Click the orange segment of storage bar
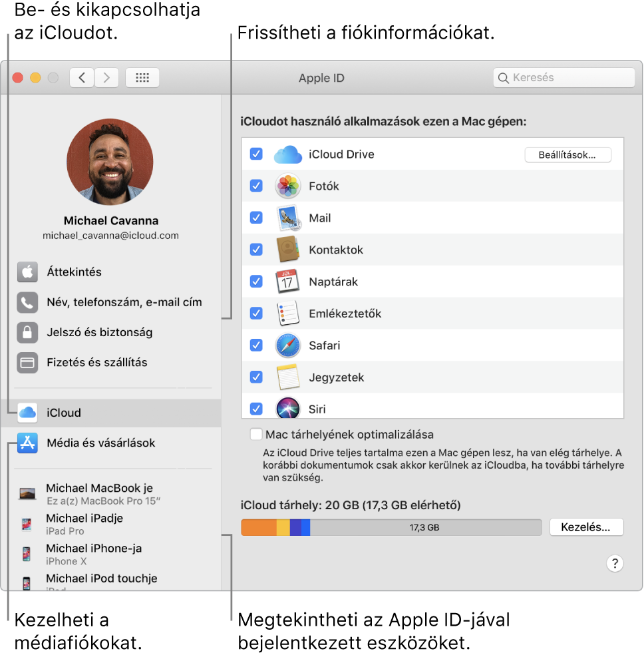 tap(259, 527)
